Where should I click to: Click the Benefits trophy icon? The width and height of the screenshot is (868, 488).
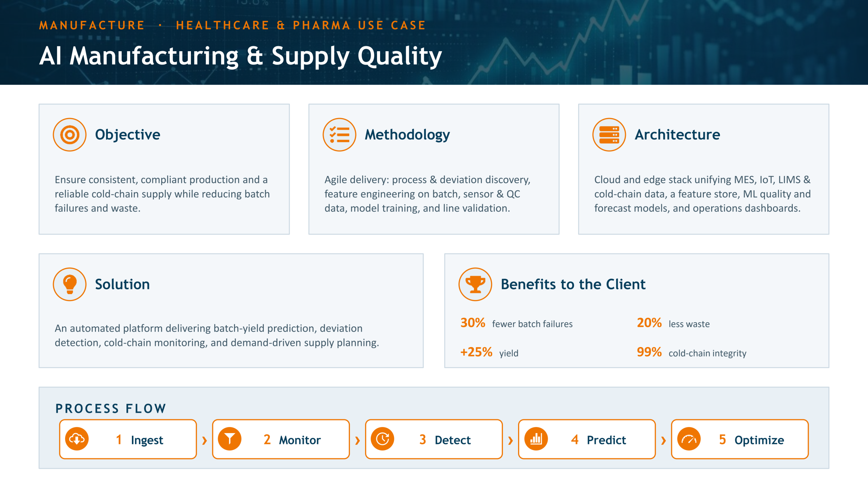point(475,284)
